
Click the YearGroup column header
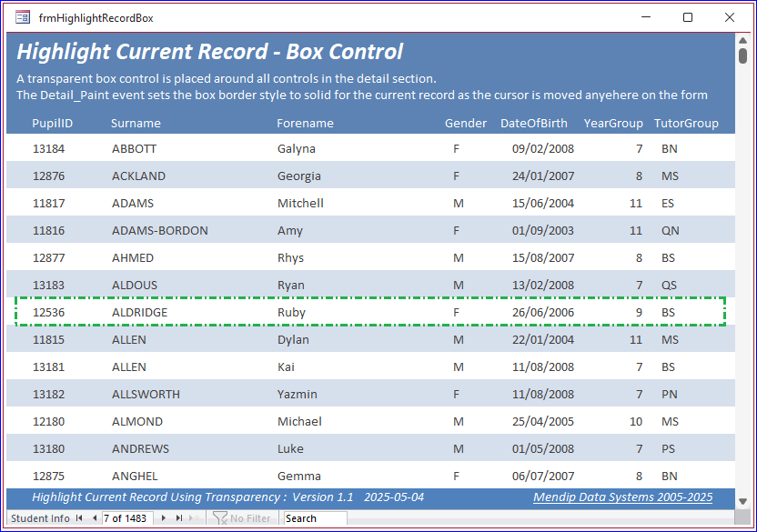[613, 123]
